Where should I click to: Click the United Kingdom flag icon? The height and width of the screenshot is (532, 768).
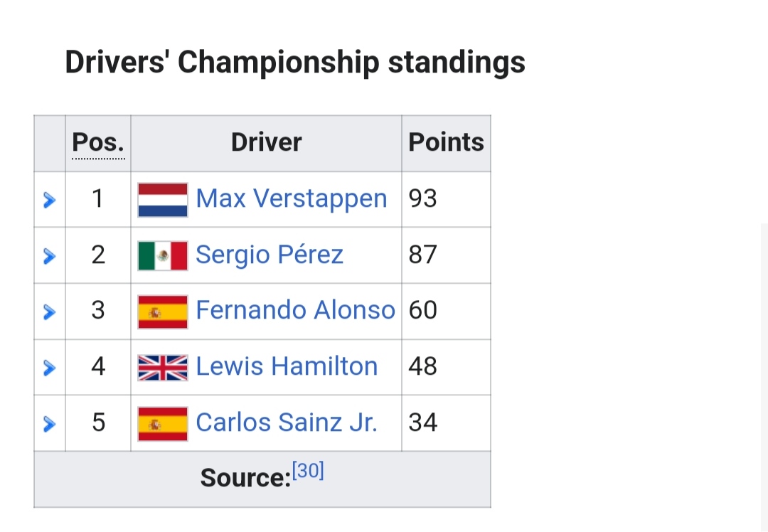click(x=163, y=367)
